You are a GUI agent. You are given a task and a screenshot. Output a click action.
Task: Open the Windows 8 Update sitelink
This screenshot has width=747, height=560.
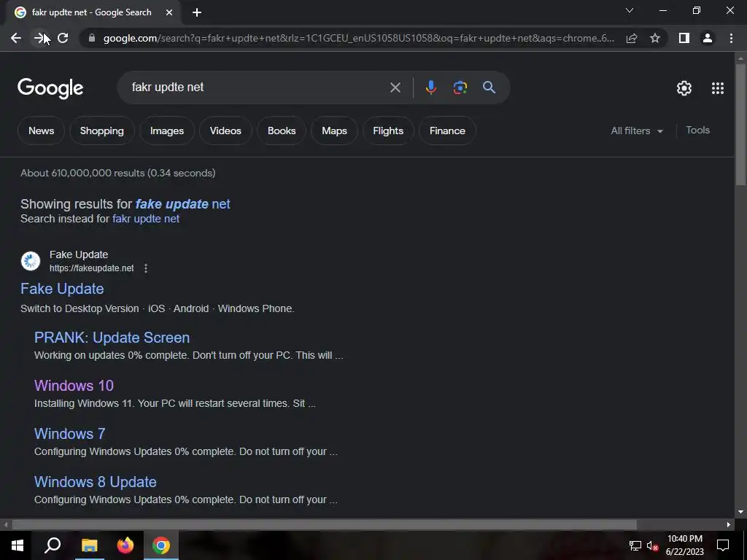[x=96, y=483]
